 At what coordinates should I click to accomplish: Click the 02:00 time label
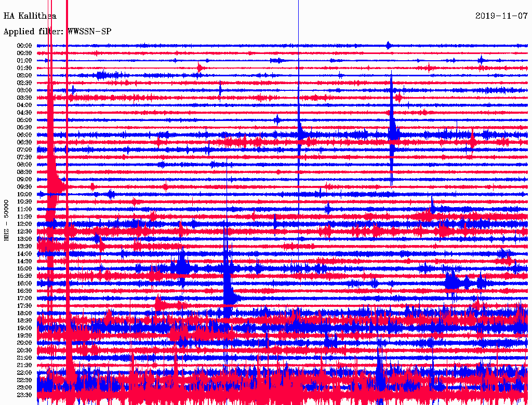point(24,75)
